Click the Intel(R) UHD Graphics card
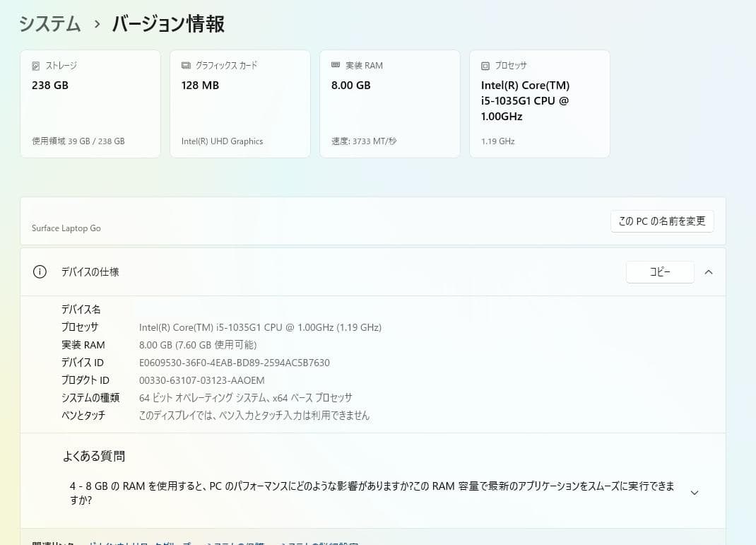Screen dimensions: 756x545 (240, 103)
